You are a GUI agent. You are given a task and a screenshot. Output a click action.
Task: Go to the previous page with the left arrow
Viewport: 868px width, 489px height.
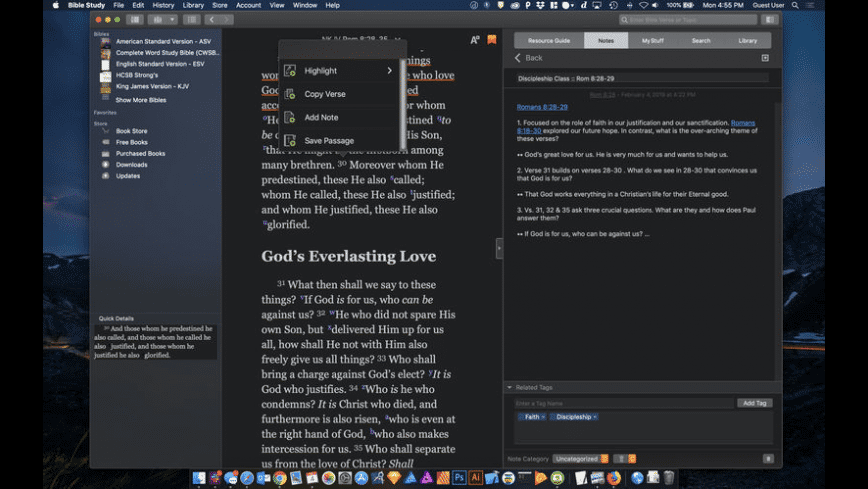(x=211, y=19)
